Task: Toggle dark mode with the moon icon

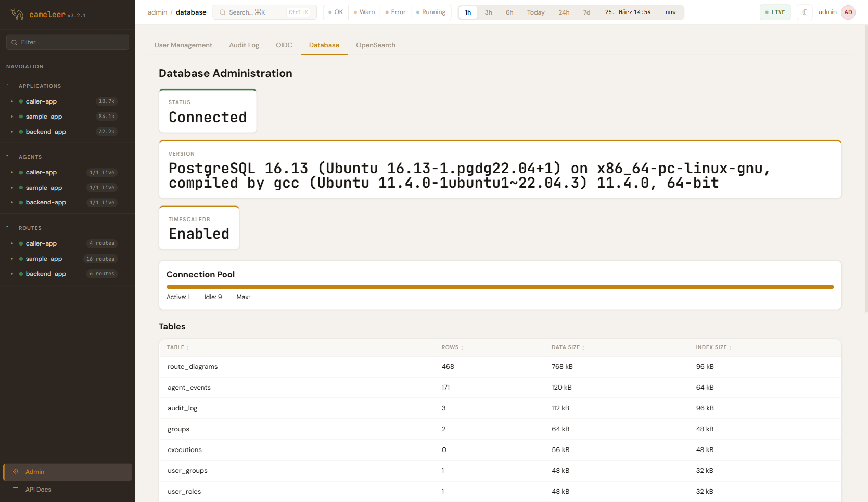Action: [x=805, y=12]
